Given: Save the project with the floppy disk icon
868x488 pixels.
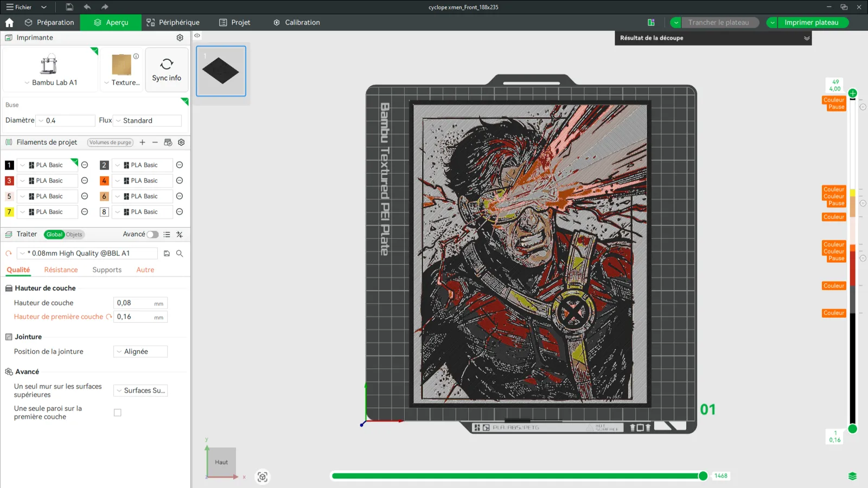Looking at the screenshot, I should (69, 7).
